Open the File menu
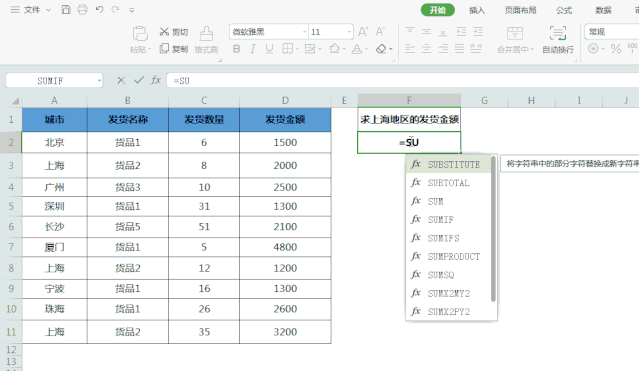Image resolution: width=639 pixels, height=371 pixels. pyautogui.click(x=32, y=10)
